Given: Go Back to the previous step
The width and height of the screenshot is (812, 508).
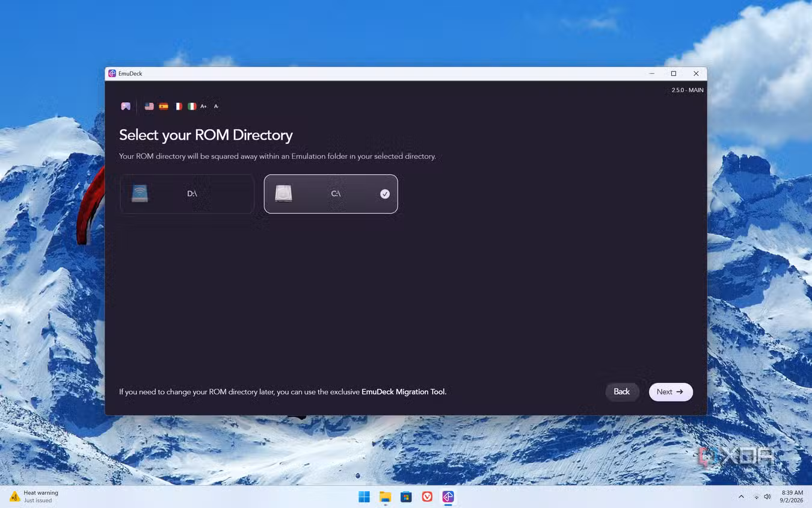Looking at the screenshot, I should (x=622, y=392).
